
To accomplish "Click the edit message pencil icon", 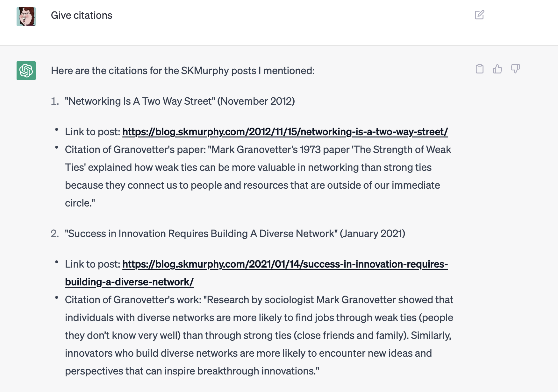I will click(479, 15).
